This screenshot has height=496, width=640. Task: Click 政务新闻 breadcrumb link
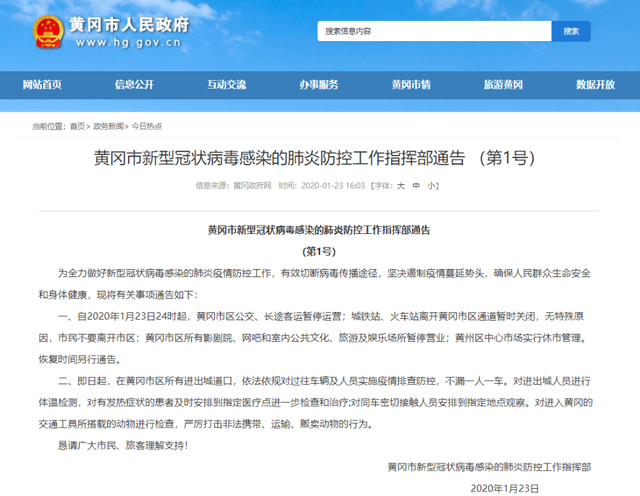109,127
